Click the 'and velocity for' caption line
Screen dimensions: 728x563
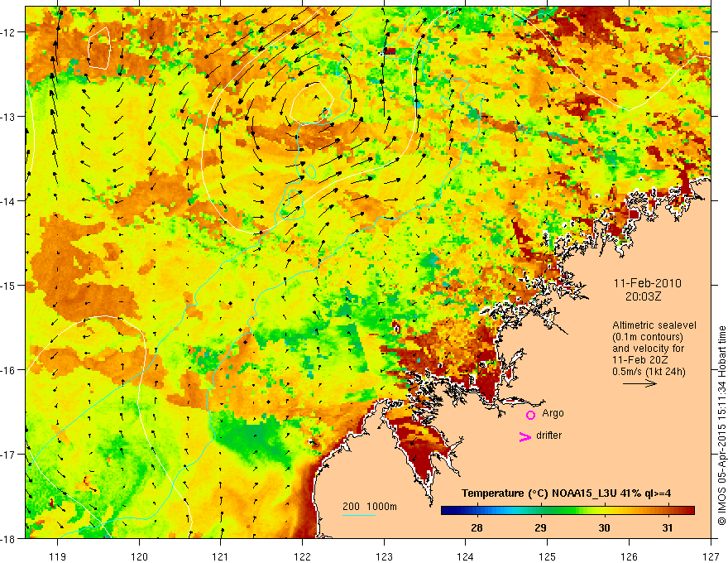[x=648, y=349]
